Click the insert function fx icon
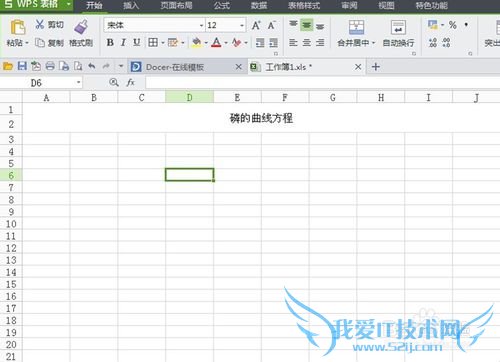The image size is (500, 362). 130,82
